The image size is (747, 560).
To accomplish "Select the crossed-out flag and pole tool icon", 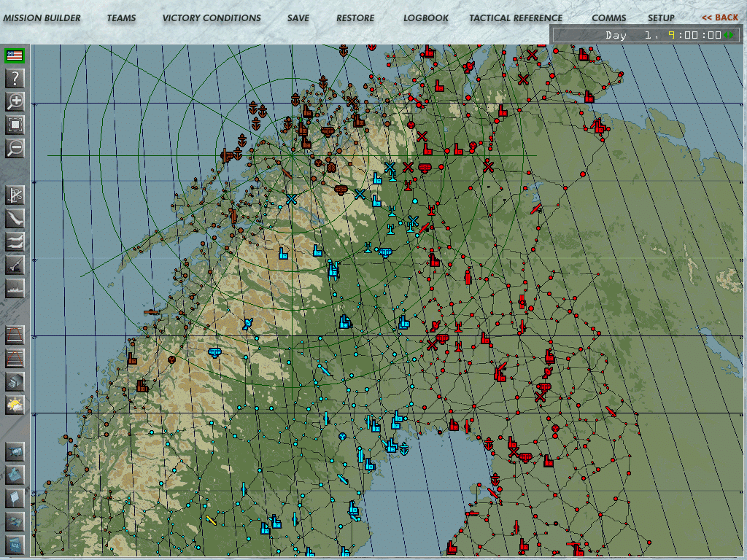I will pos(15,195).
